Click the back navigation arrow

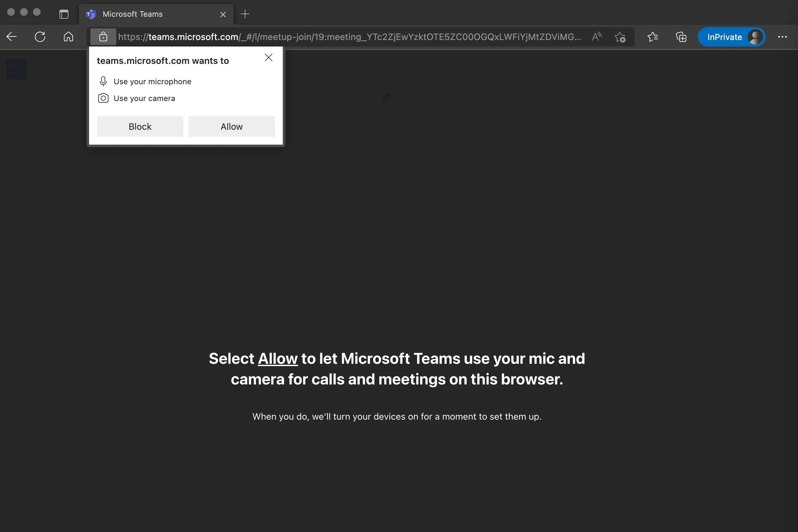point(11,37)
